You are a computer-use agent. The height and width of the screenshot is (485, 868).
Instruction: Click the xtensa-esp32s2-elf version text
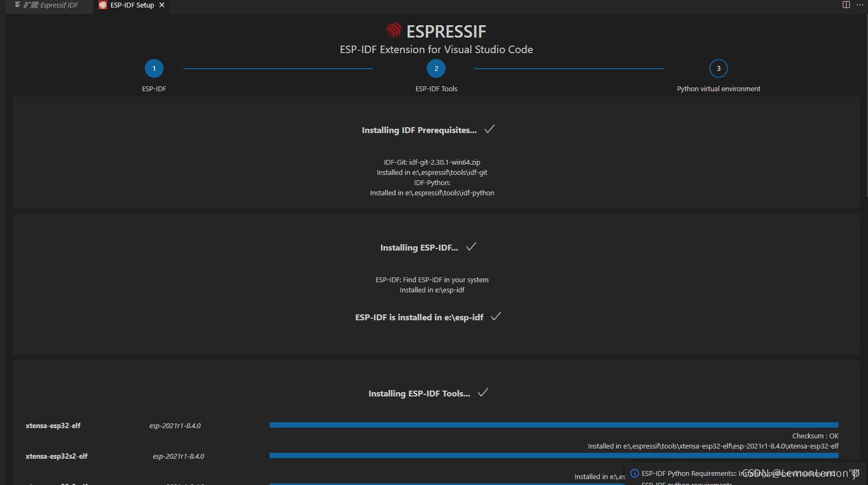tap(179, 457)
